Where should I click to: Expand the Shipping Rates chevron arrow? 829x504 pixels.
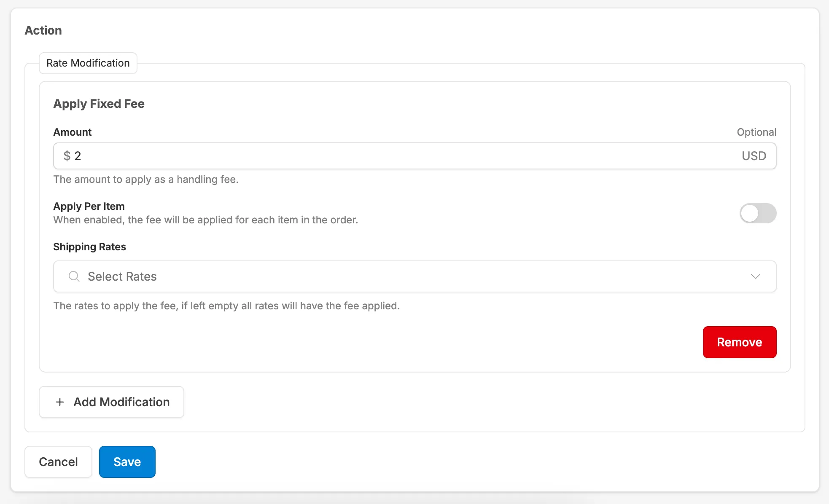(755, 276)
